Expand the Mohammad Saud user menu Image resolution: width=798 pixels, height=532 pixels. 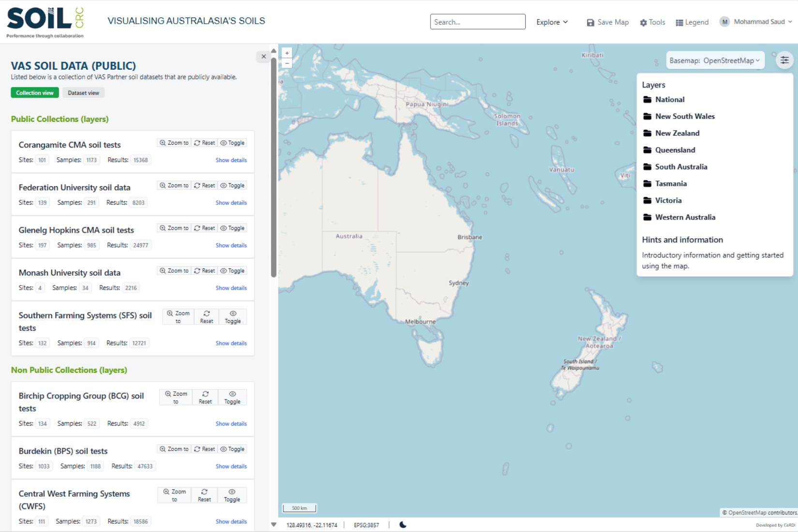click(x=757, y=22)
